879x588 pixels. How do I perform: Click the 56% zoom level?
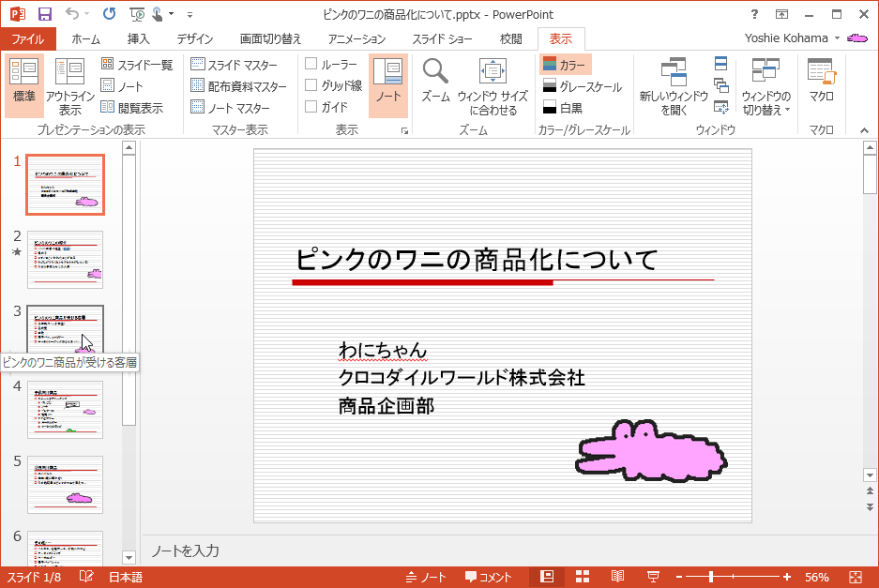point(817,577)
